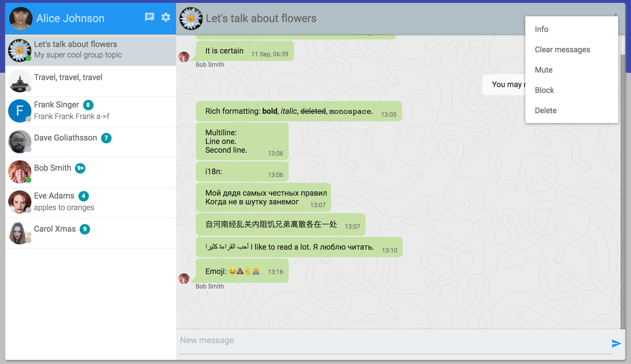Open Eve Adams chat
The image size is (631, 364).
pyautogui.click(x=54, y=196)
